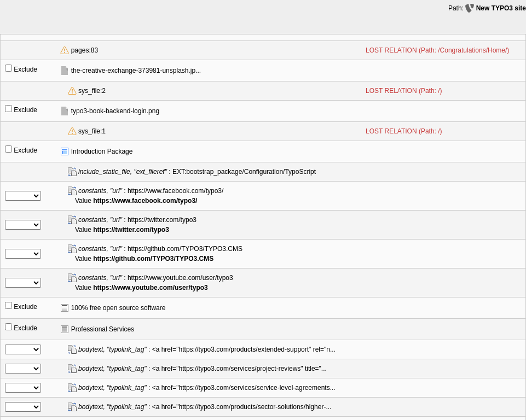The height and width of the screenshot is (420, 526).
Task: Click the LOST RELATION link beside sys_file:2
Action: [403, 91]
